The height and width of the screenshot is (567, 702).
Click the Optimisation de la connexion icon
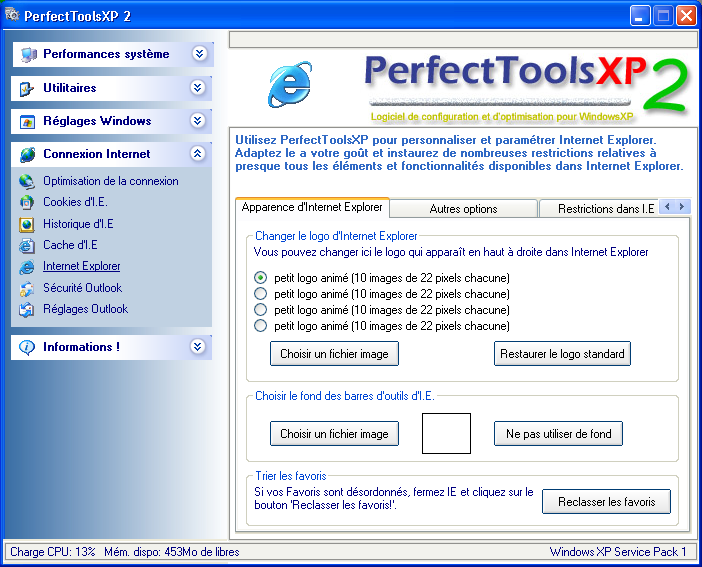[26, 181]
